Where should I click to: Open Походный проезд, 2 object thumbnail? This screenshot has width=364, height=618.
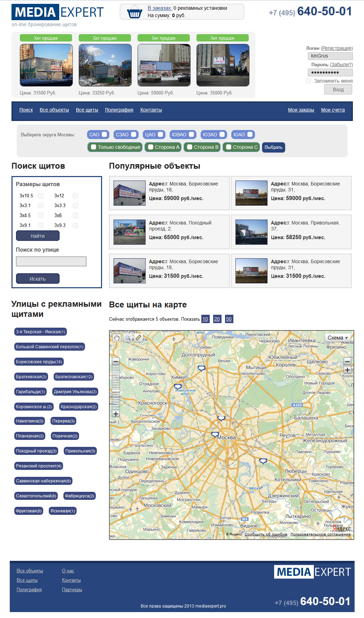tap(130, 232)
